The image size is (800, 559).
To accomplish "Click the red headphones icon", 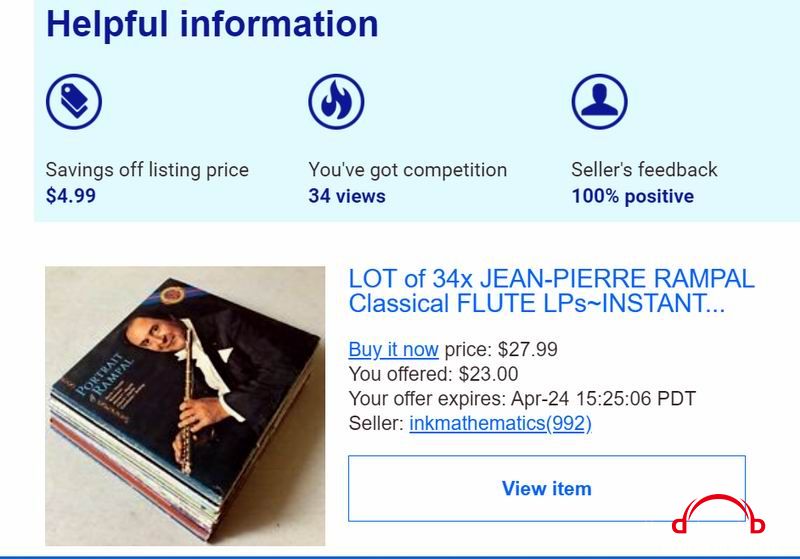I will 718,514.
